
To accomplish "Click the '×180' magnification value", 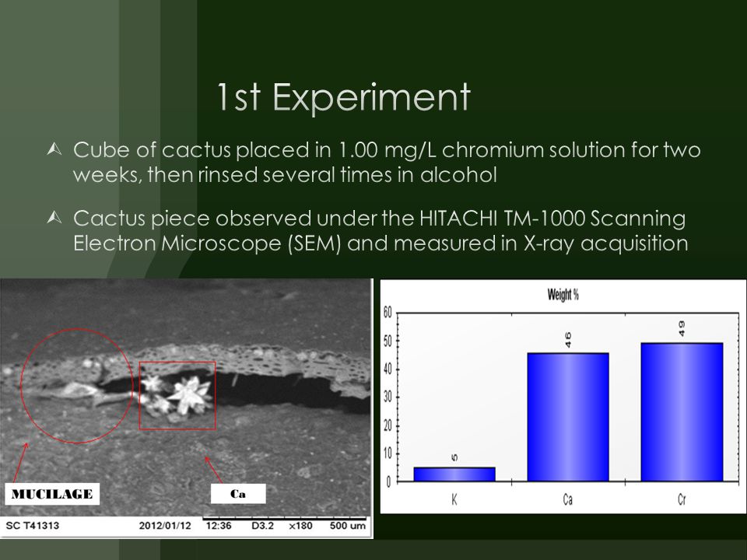I will pos(300,526).
